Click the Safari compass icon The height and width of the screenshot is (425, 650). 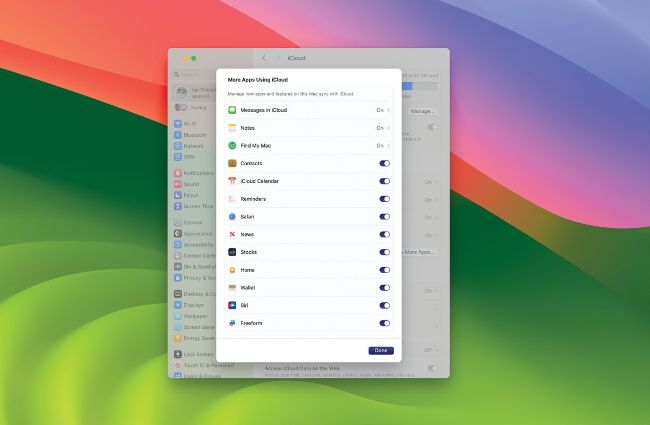coord(232,216)
